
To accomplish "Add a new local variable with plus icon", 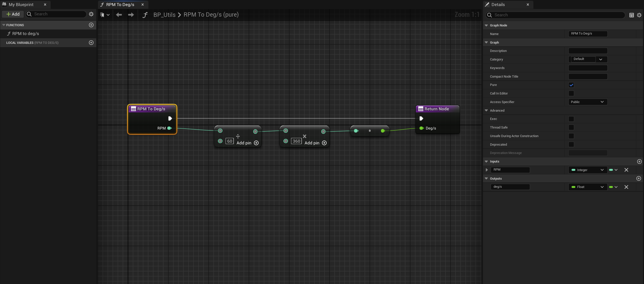I will click(x=91, y=43).
